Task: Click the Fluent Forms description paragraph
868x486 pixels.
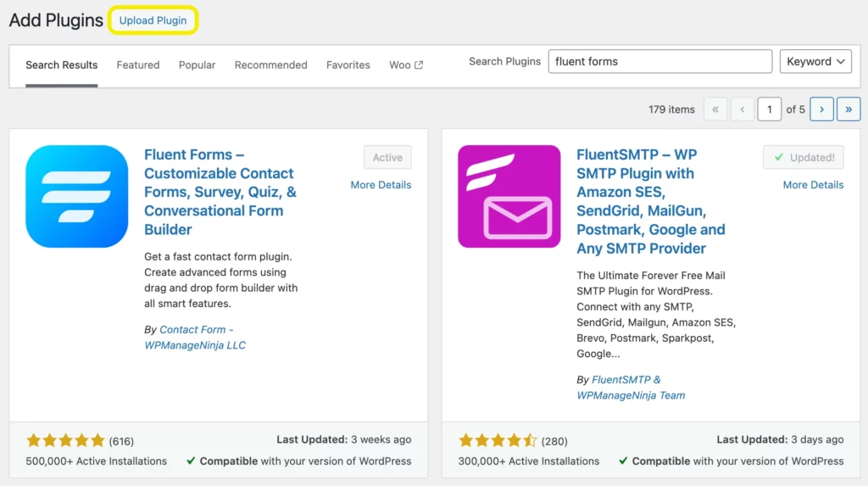Action: 221,280
